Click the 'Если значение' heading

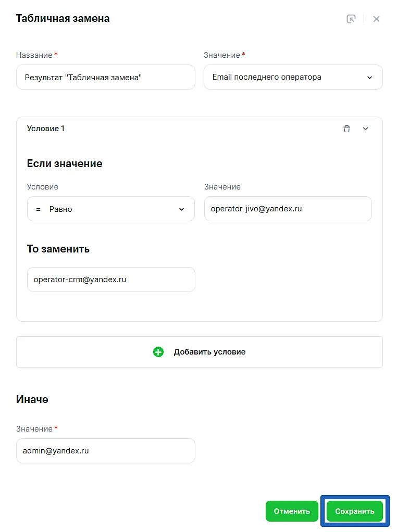[x=65, y=163]
